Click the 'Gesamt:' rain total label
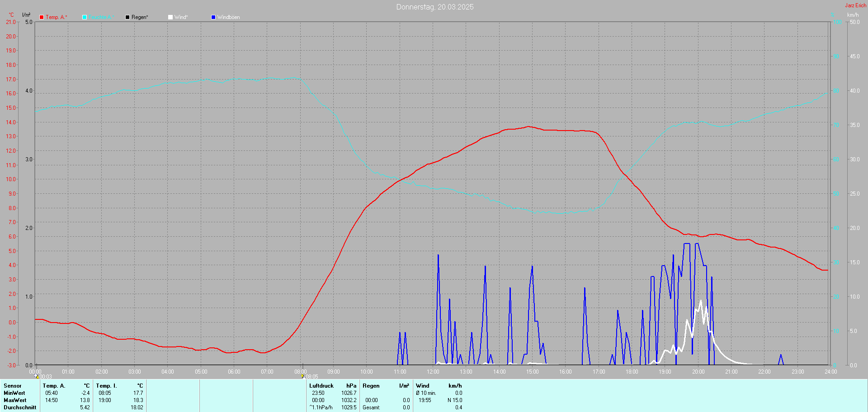 tap(371, 407)
